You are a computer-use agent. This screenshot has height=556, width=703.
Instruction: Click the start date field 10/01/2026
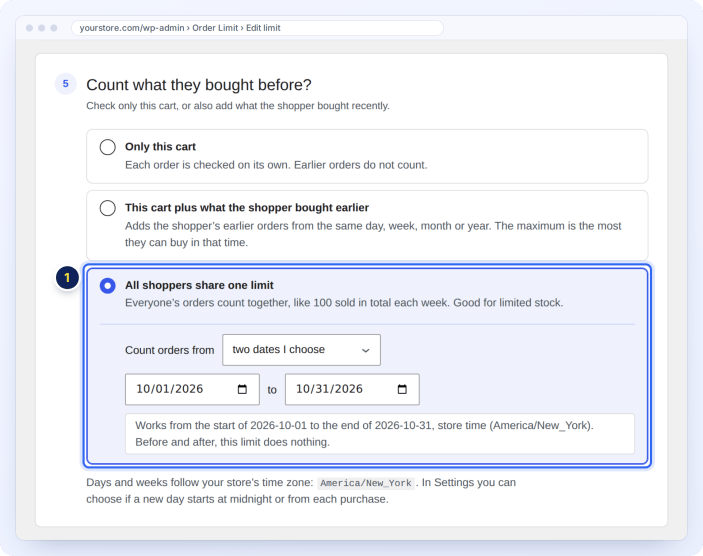[x=192, y=389]
